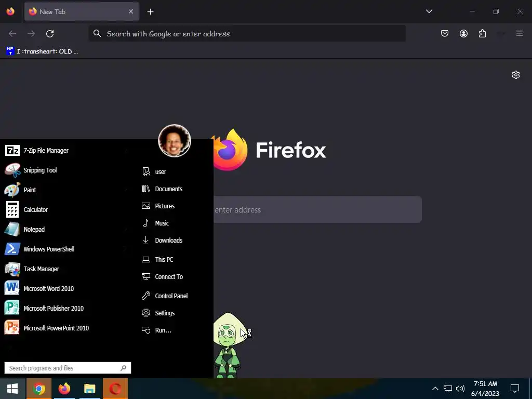Screen dimensions: 532x399
Task: Open Opera browser from taskbar
Action: tap(115, 389)
